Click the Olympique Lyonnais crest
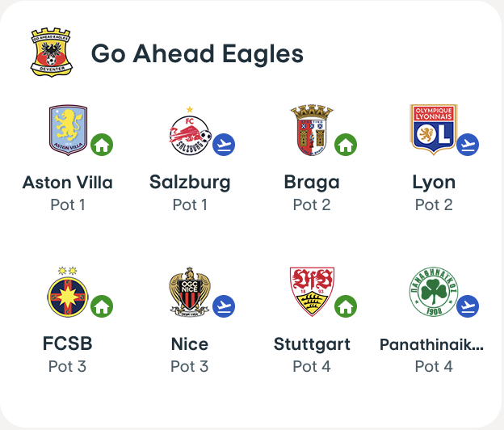 (x=434, y=129)
